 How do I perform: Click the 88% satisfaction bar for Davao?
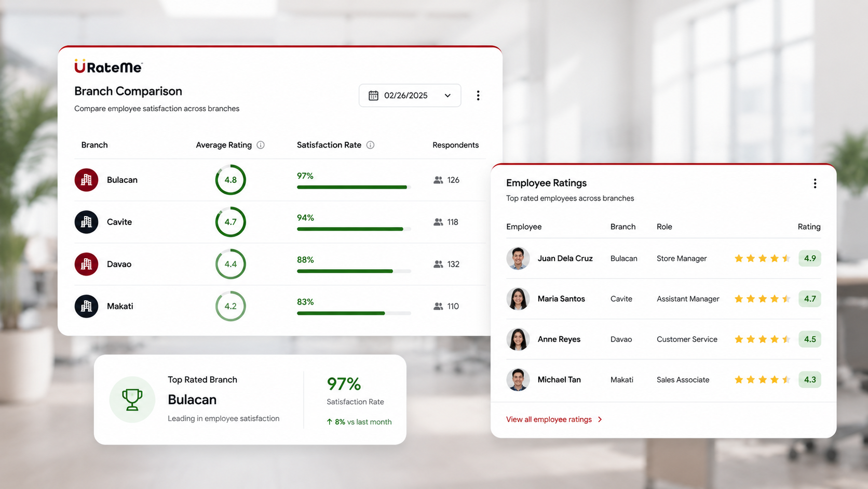(x=354, y=271)
